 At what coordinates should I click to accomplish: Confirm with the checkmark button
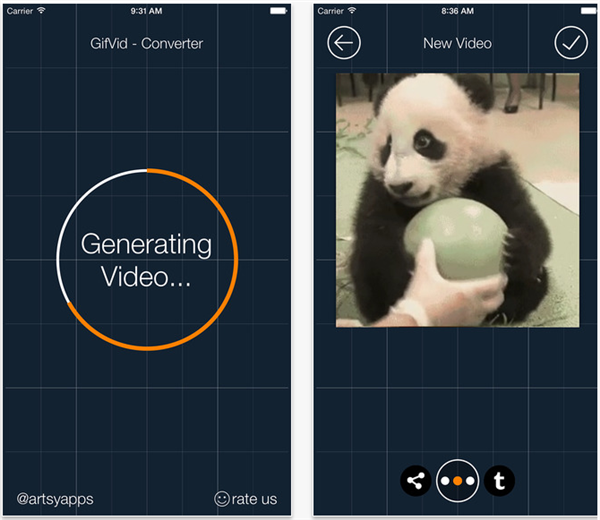(x=571, y=43)
